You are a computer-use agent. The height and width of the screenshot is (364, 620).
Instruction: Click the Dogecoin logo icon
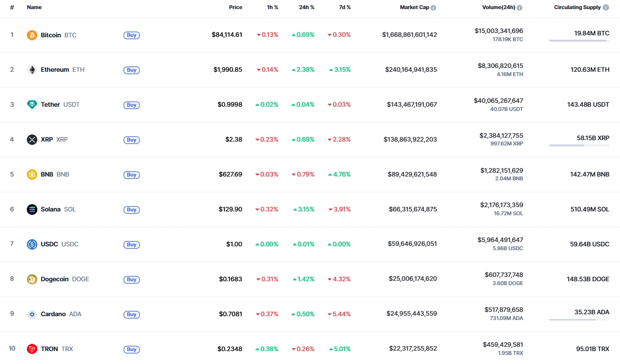point(32,279)
